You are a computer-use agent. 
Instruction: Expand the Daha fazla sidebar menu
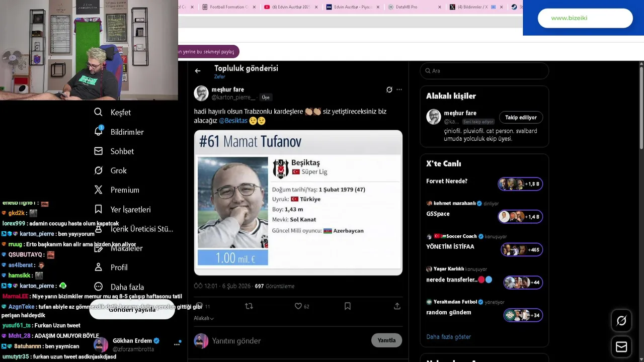(120, 287)
